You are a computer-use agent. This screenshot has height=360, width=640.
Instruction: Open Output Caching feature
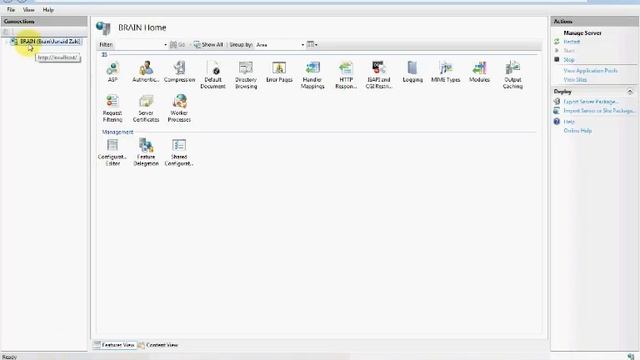(x=513, y=75)
